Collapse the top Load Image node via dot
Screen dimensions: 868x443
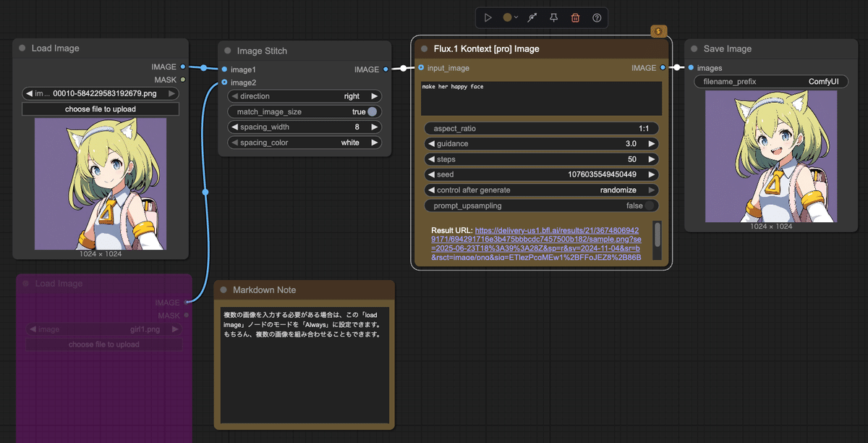point(22,48)
